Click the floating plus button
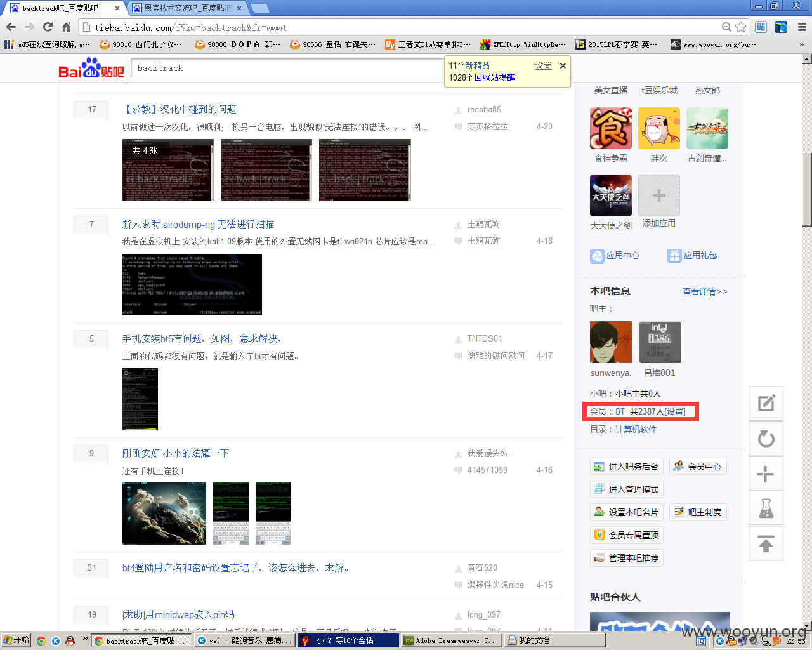Image resolution: width=812 pixels, height=650 pixels. (x=766, y=474)
